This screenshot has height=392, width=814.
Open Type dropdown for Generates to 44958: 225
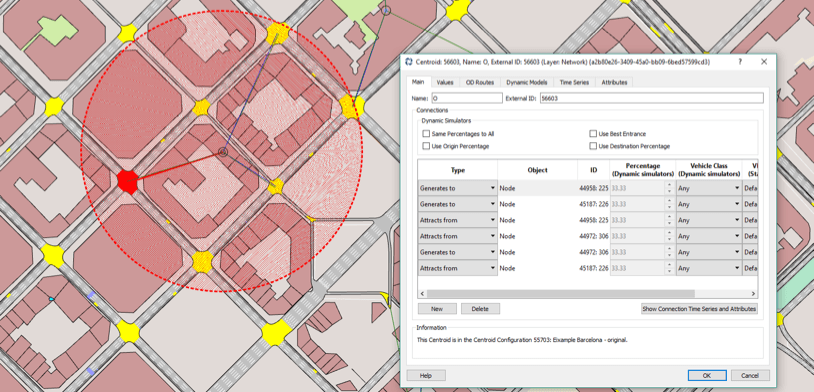pyautogui.click(x=457, y=188)
